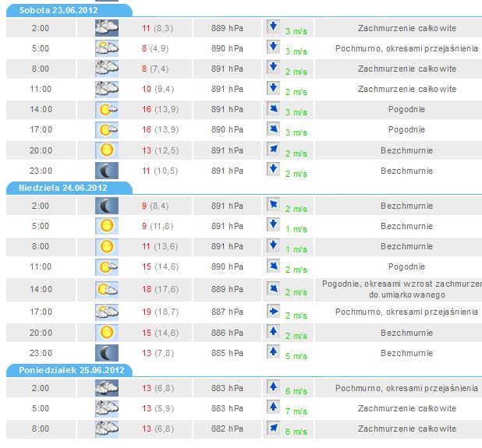Click the 882 hPa pressure value
The width and height of the screenshot is (482, 448).
pos(227,428)
